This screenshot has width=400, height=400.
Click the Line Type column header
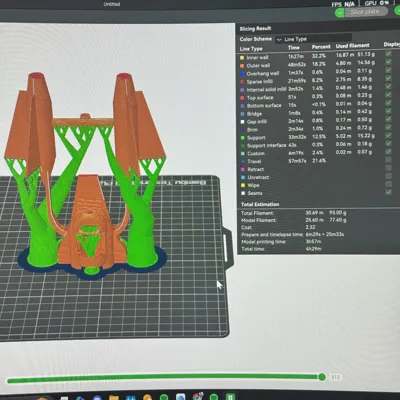tap(251, 49)
